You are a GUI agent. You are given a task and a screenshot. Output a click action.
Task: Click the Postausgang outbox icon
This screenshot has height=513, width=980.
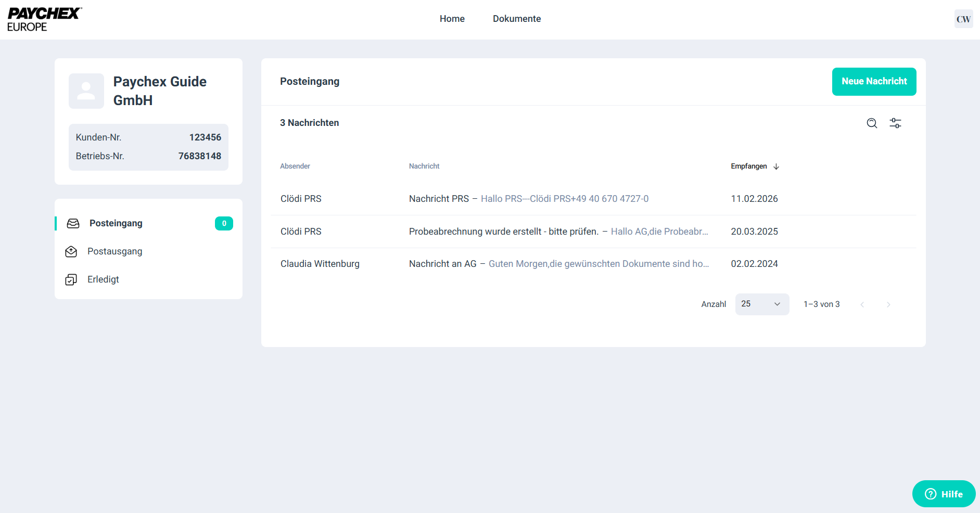click(71, 252)
